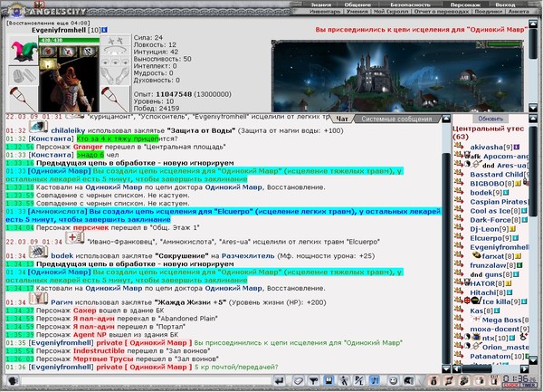
Task: Click chilaleiky name in chat log
Action: tap(68, 130)
